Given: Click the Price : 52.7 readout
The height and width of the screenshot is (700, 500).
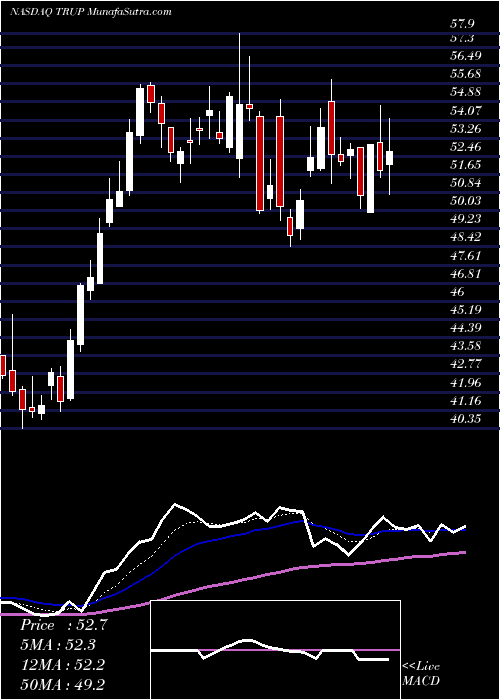Looking at the screenshot, I should 64,625.
